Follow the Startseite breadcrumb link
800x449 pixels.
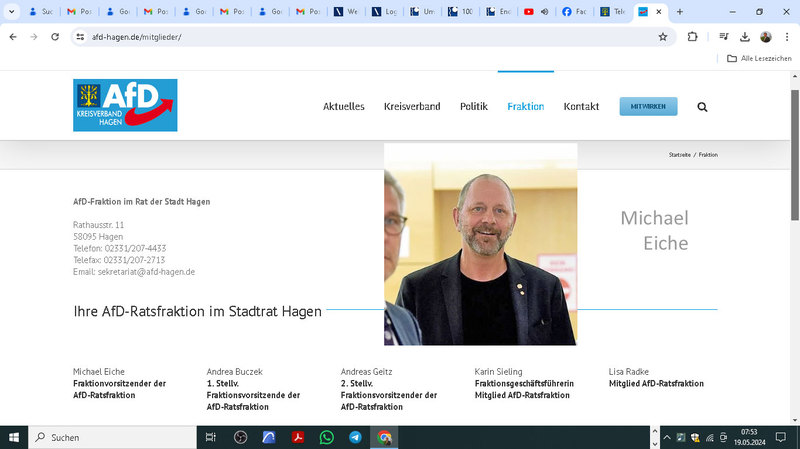[x=680, y=155]
